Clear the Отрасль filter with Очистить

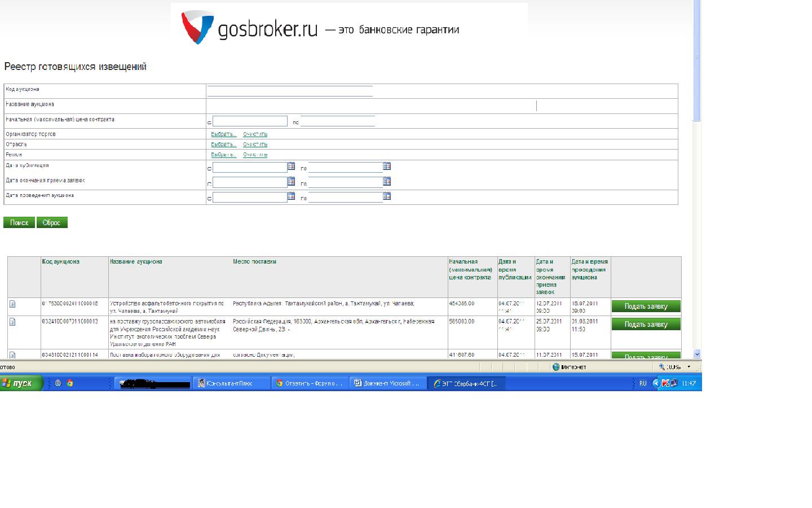(255, 144)
